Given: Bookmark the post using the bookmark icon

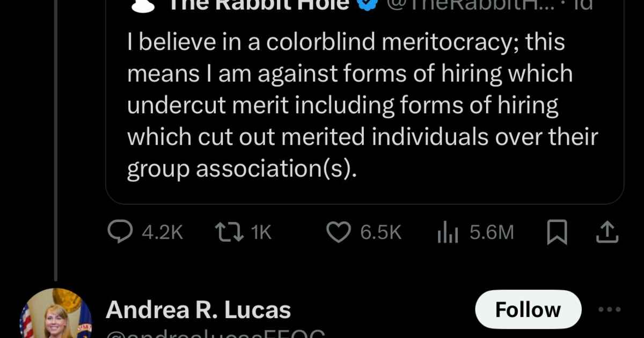Looking at the screenshot, I should point(557,233).
